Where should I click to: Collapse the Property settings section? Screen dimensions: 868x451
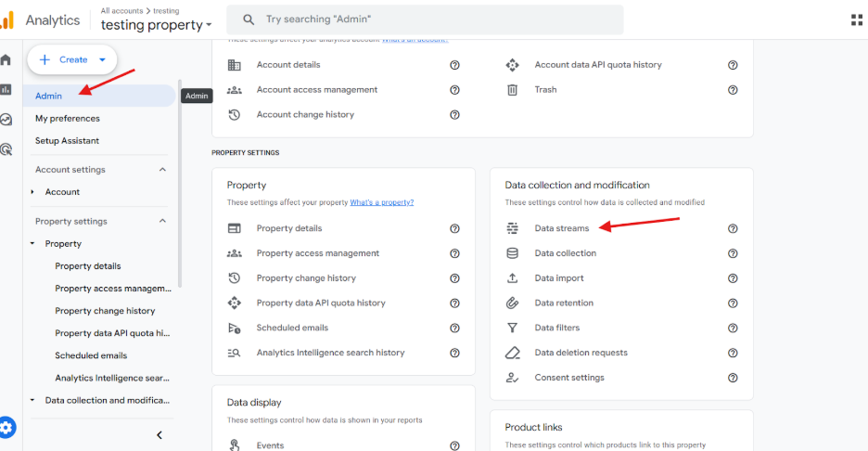163,222
